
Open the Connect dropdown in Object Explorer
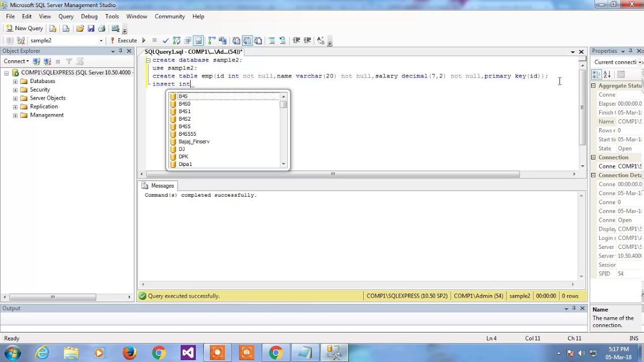tap(17, 61)
